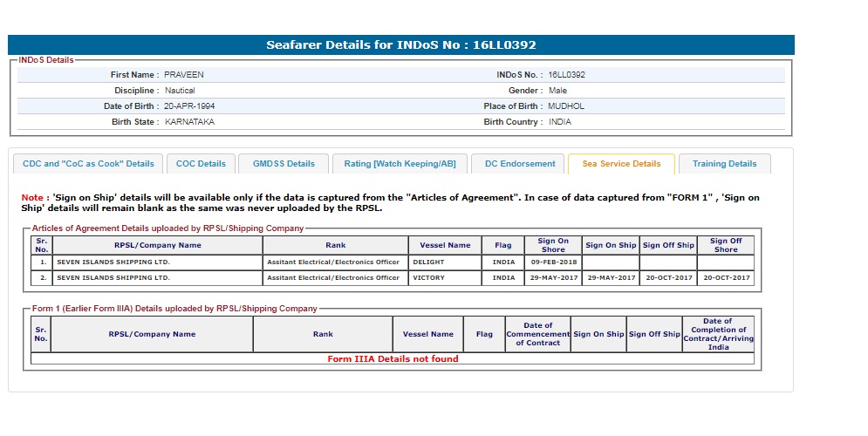Click the First Name value PRAVEEN
The height and width of the screenshot is (436, 868).
(184, 75)
